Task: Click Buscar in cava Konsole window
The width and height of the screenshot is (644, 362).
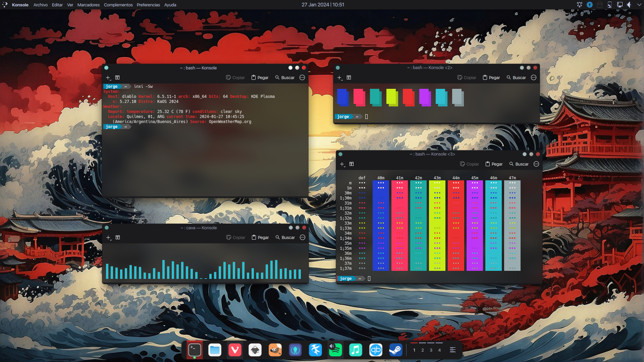Action: pyautogui.click(x=285, y=237)
